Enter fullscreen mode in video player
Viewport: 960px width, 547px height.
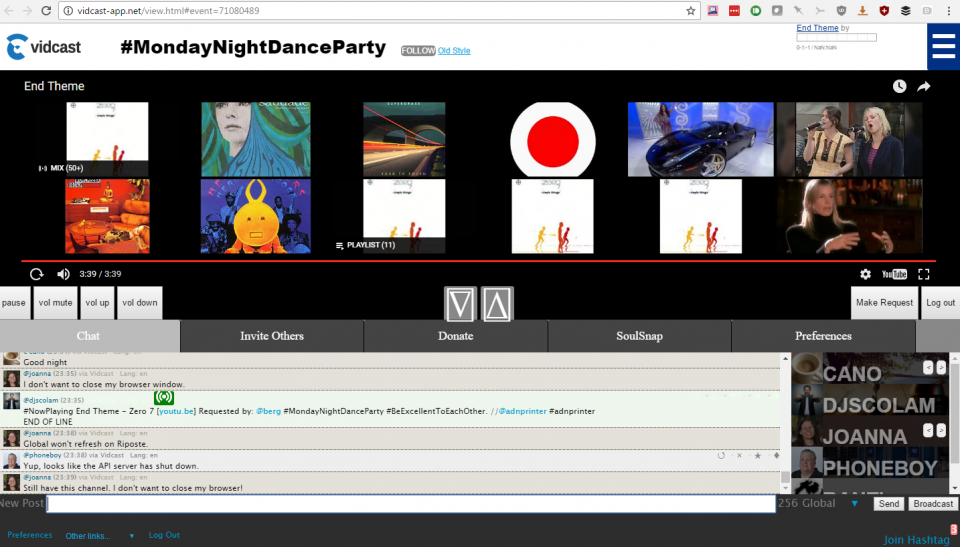924,274
